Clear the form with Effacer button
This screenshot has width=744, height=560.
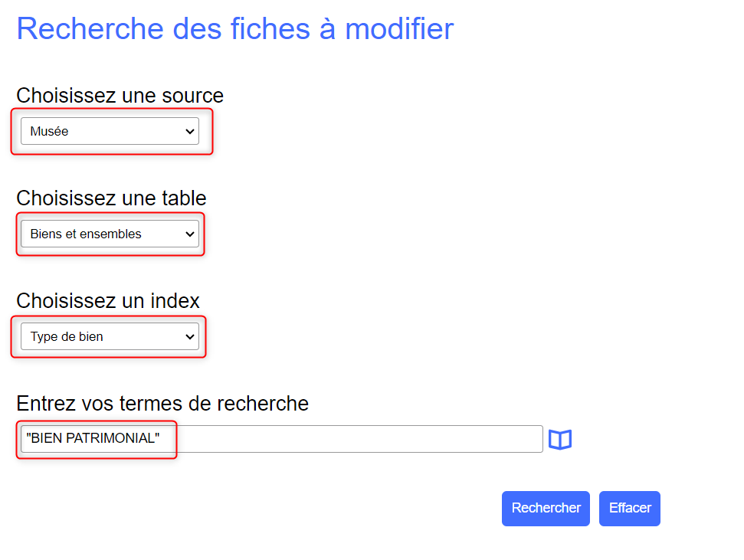[630, 508]
